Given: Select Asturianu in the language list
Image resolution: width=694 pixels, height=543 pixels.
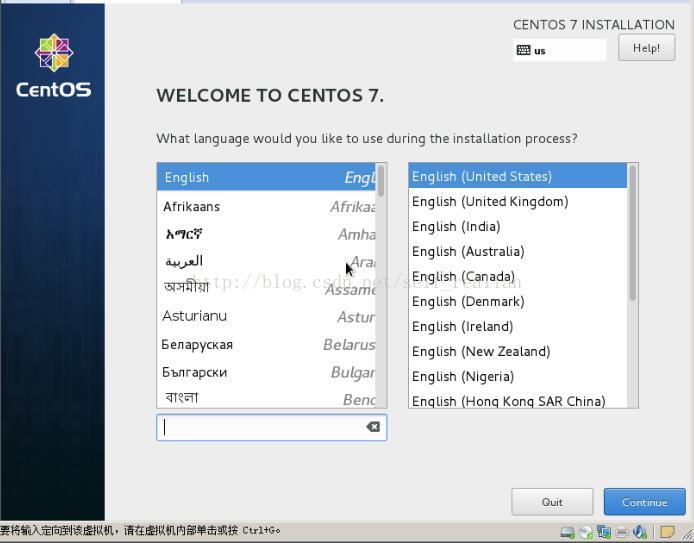Looking at the screenshot, I should tap(266, 316).
